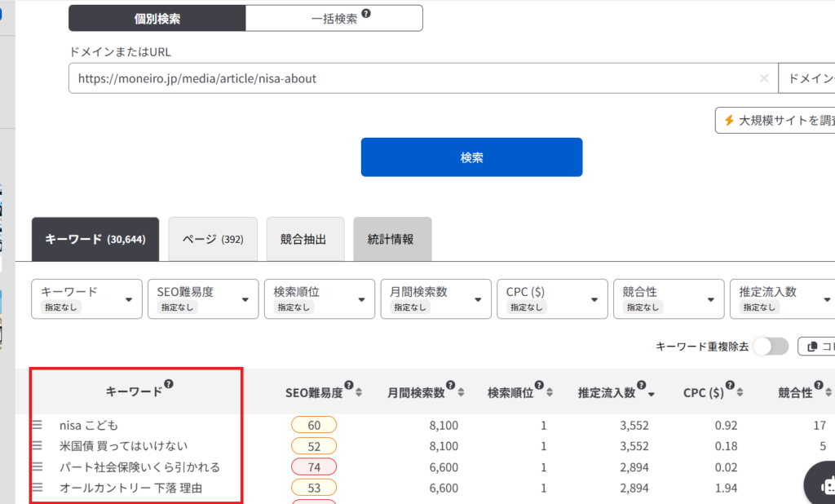Click CPC value 0.92
The width and height of the screenshot is (835, 504).
click(726, 425)
